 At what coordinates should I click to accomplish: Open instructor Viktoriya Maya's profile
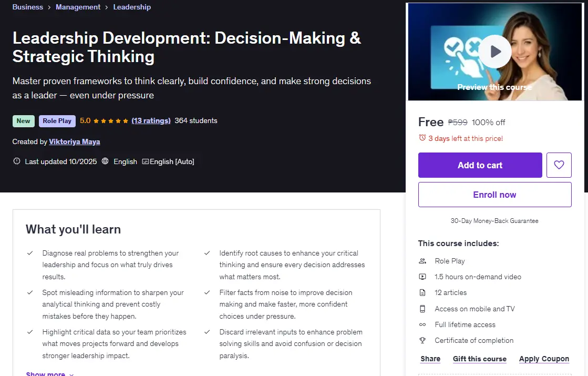click(75, 141)
